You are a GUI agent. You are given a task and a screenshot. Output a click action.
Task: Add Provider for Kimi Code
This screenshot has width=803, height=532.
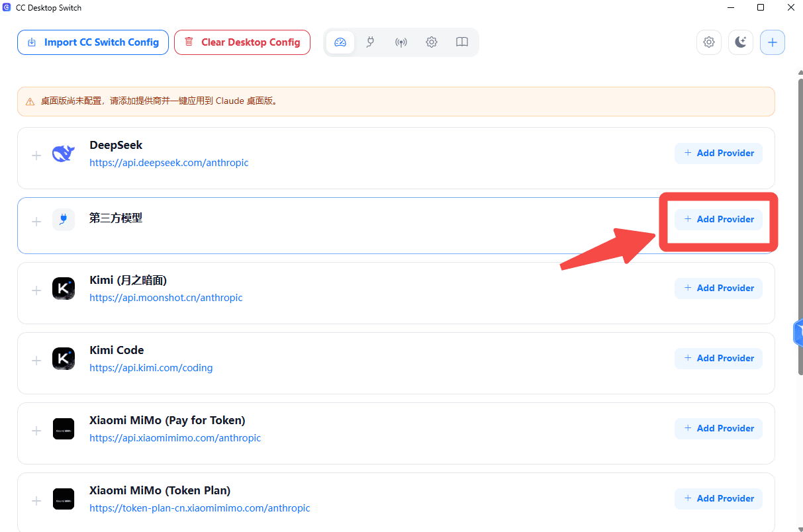pos(719,358)
